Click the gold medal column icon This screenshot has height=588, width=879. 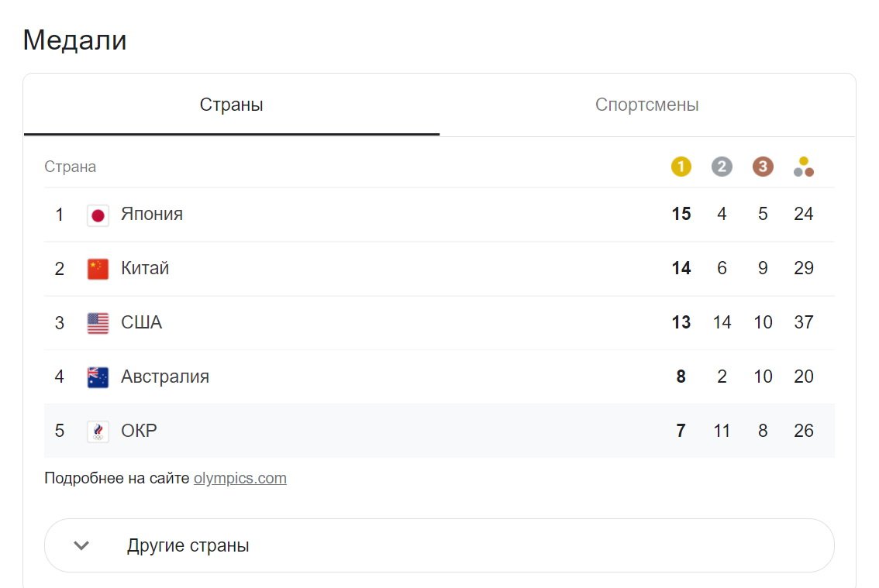pyautogui.click(x=681, y=167)
